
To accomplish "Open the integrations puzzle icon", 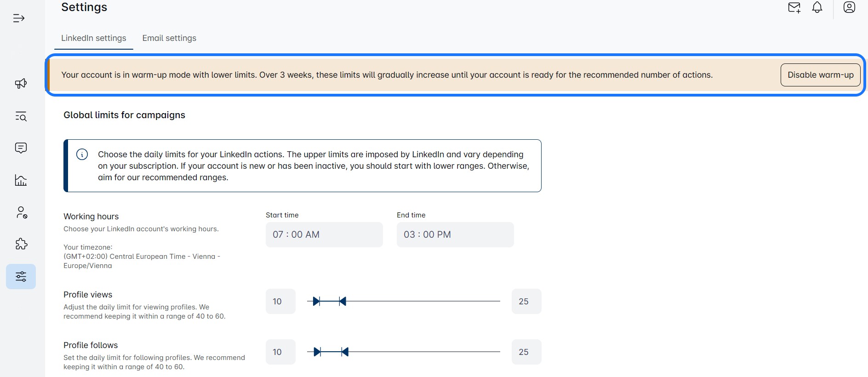I will (21, 244).
